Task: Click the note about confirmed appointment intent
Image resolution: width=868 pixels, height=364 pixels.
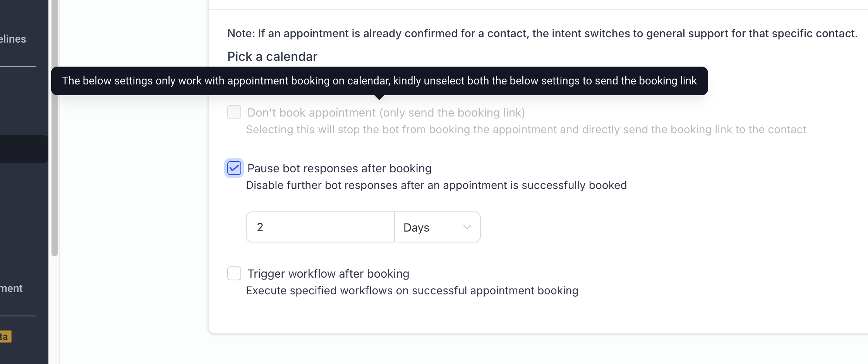Action: [542, 33]
